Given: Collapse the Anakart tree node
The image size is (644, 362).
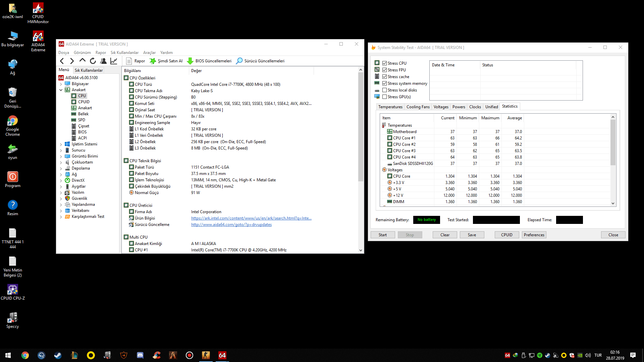Looking at the screenshot, I should click(x=61, y=90).
